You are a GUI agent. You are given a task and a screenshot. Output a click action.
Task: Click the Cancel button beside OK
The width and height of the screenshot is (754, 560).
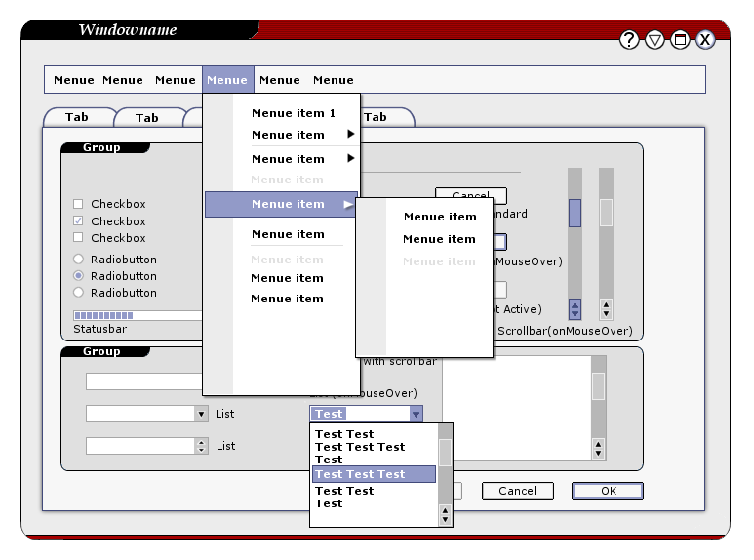(x=518, y=491)
